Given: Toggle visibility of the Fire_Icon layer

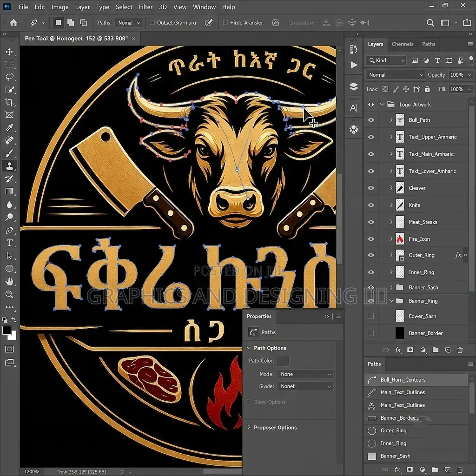Looking at the screenshot, I should pos(371,239).
